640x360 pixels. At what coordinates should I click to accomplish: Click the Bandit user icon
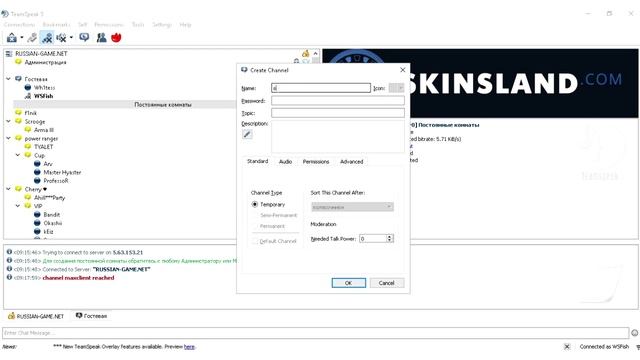pyautogui.click(x=37, y=214)
